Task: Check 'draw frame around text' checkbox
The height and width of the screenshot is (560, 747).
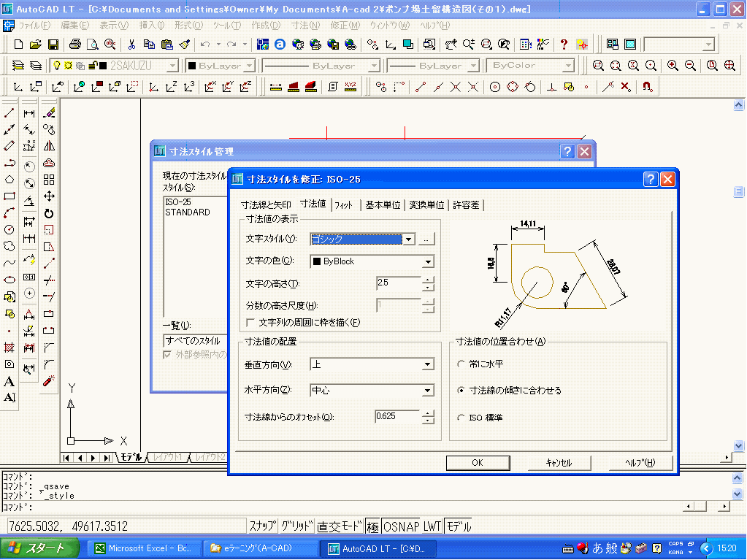Action: 250,323
